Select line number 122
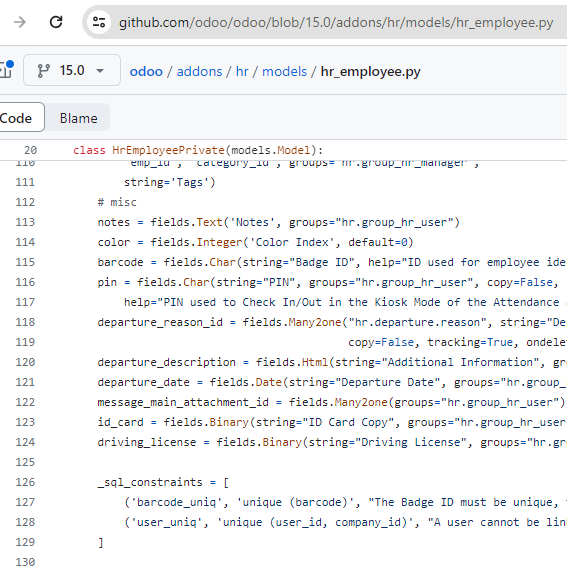567x568 pixels. (25, 402)
